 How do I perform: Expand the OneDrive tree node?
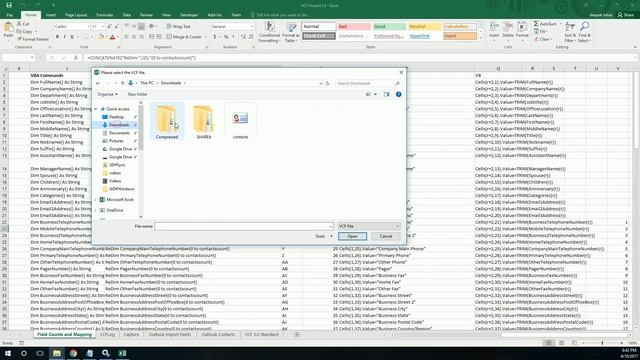pyautogui.click(x=96, y=210)
